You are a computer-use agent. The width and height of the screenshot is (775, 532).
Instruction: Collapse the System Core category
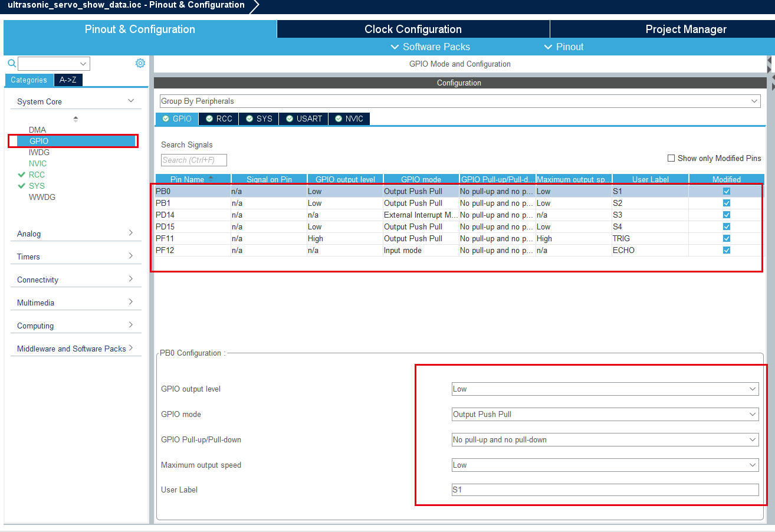(75, 101)
